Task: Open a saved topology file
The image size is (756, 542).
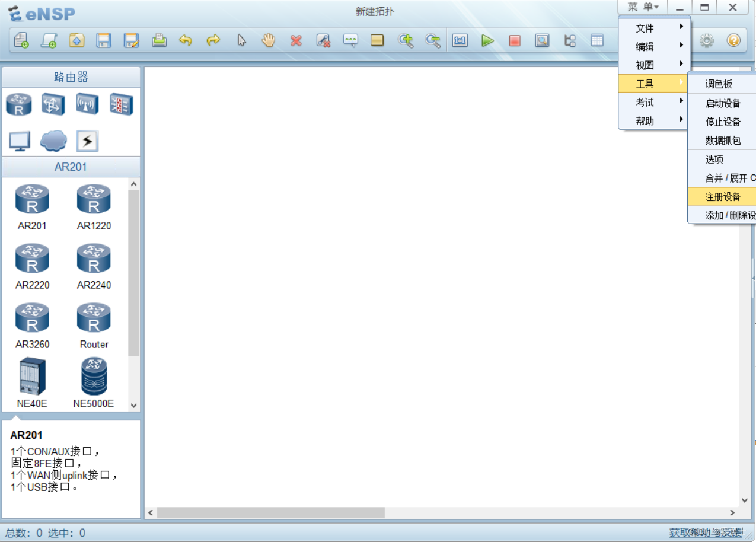Action: [x=76, y=40]
